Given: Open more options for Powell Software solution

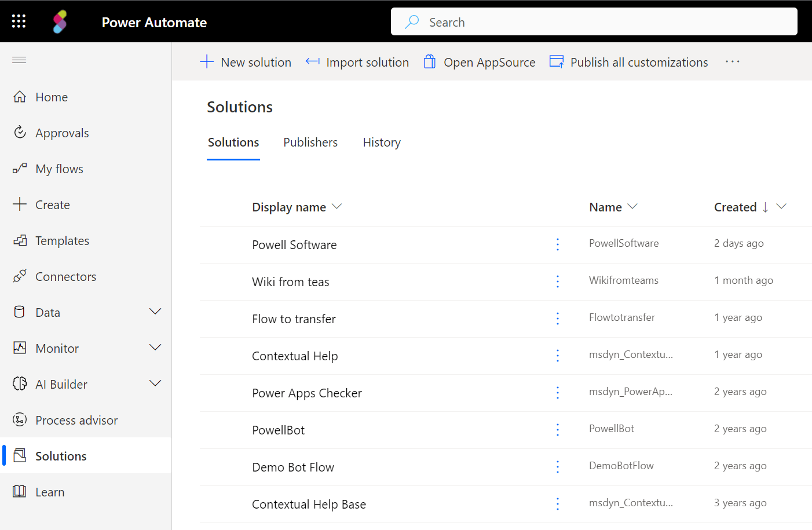Looking at the screenshot, I should pos(557,244).
